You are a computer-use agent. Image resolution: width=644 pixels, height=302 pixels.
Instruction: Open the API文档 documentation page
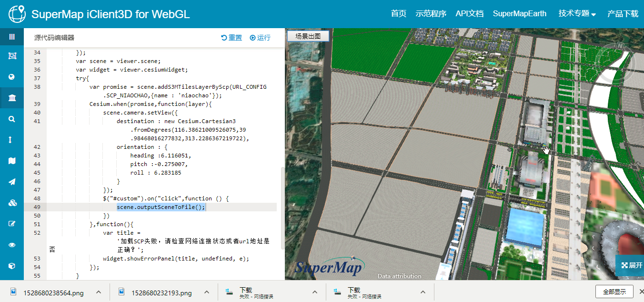[x=469, y=14]
